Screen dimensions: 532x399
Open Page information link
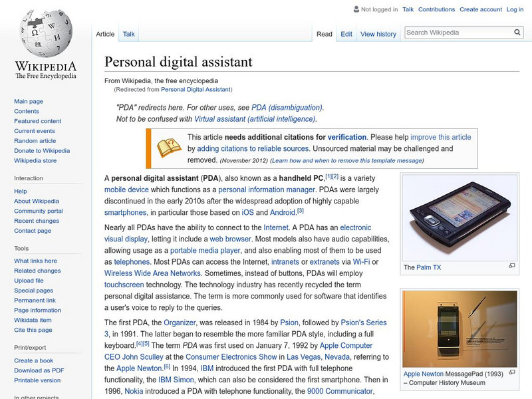pyautogui.click(x=38, y=310)
